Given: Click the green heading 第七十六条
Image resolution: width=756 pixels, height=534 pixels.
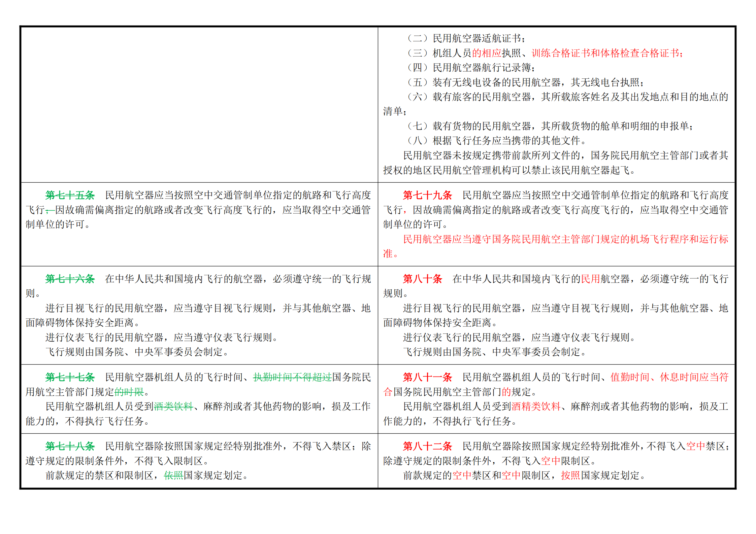Looking at the screenshot, I should pyautogui.click(x=70, y=279).
